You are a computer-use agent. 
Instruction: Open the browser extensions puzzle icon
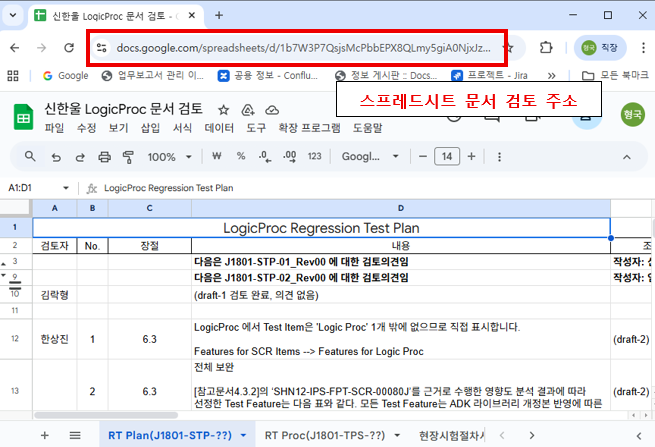coord(546,47)
